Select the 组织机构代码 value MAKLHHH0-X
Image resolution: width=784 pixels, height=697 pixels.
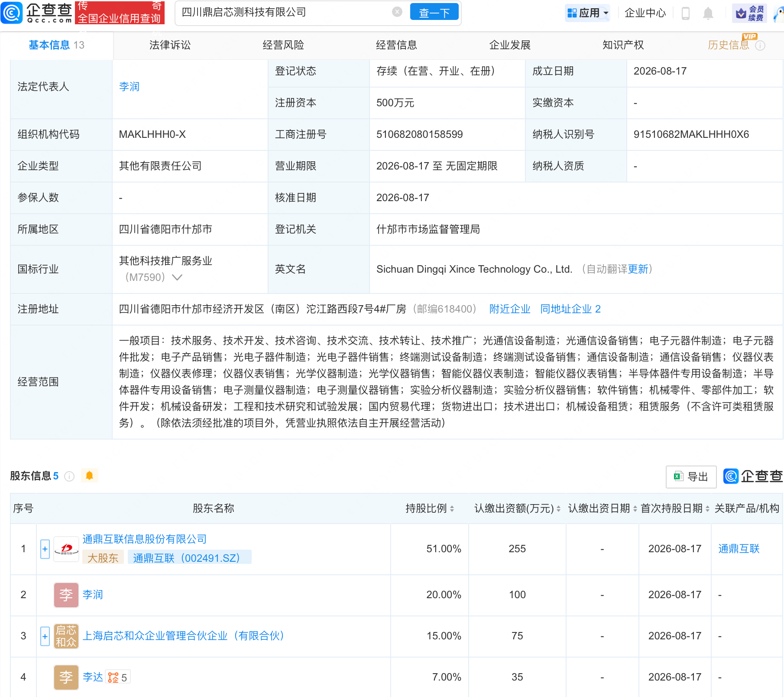(152, 134)
